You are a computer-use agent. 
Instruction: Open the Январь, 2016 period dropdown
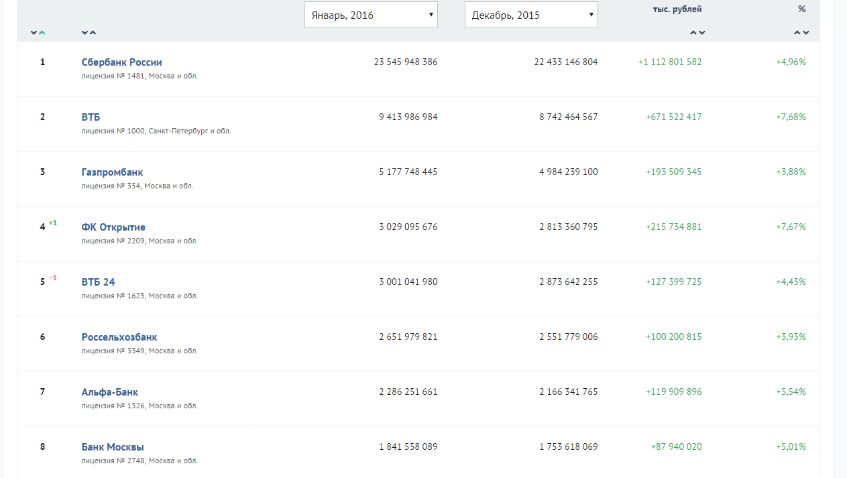(x=371, y=15)
